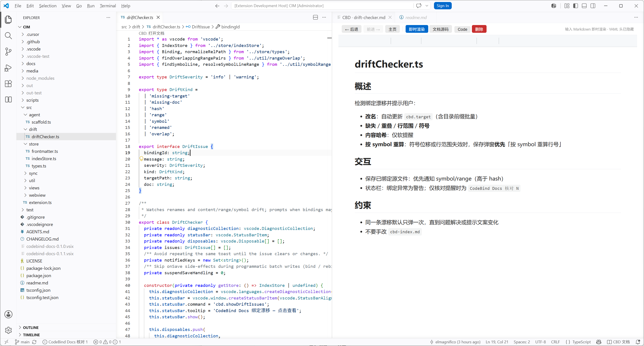The width and height of the screenshot is (644, 346).
Task: Toggle the secondary side bar layout button
Action: click(593, 6)
